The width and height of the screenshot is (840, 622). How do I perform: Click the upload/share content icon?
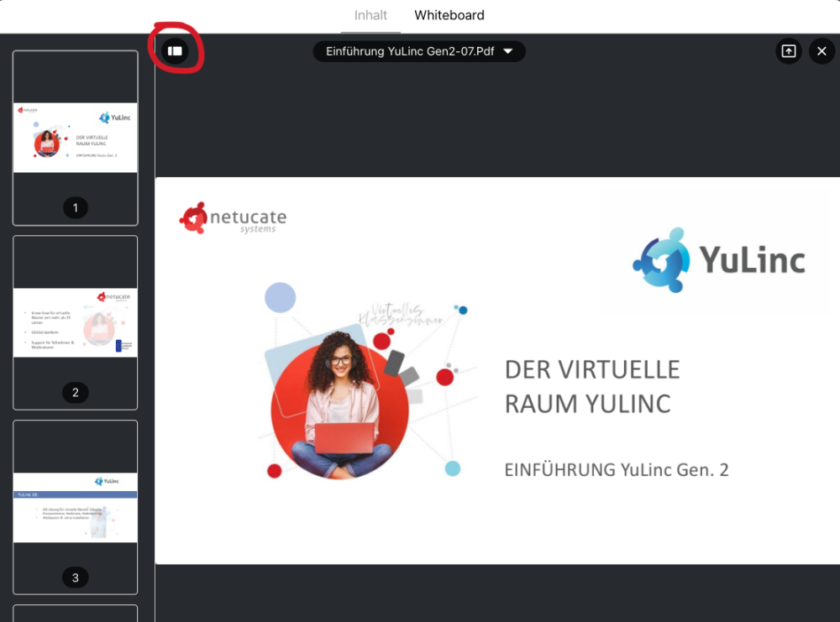pos(789,51)
